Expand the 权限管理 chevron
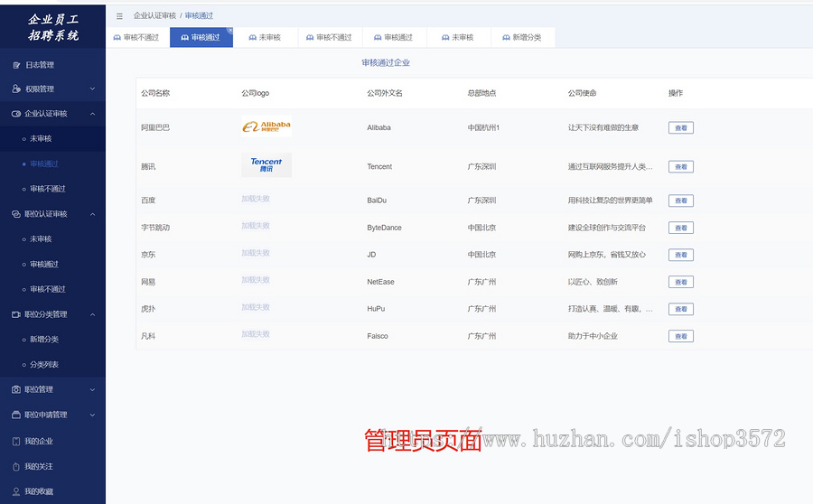Screen dimensions: 813x504 click(92, 89)
